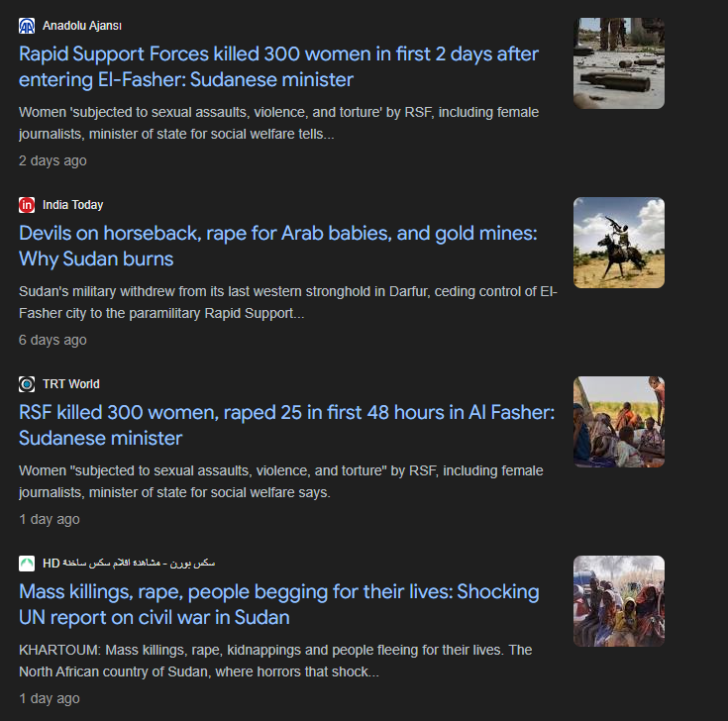The width and height of the screenshot is (728, 721).
Task: Select the Anadolu Ajansı source name
Action: coord(82,26)
